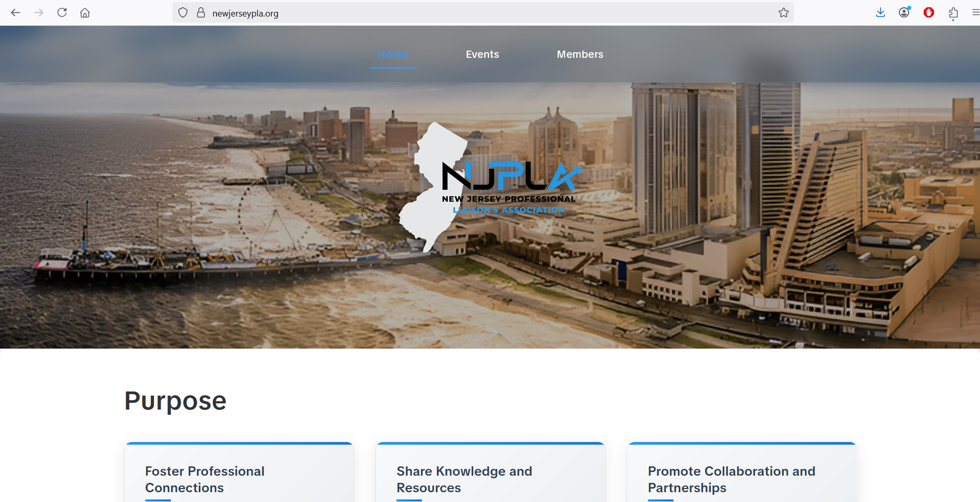Bookmark this page with the star
The image size is (980, 502).
(783, 13)
